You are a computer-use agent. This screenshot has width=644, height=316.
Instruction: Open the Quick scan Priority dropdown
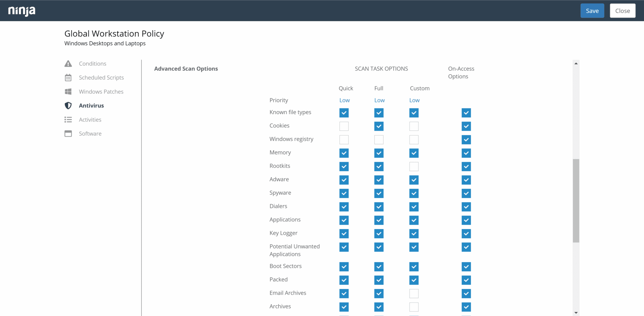pyautogui.click(x=344, y=100)
